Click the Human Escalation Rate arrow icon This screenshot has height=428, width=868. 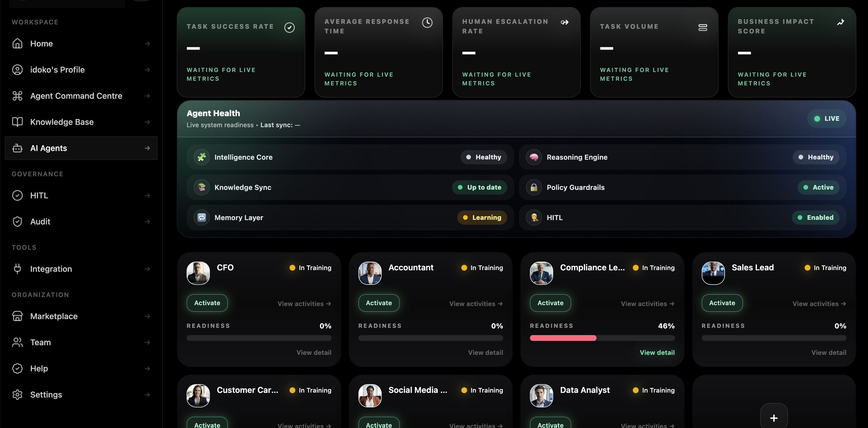pos(565,22)
